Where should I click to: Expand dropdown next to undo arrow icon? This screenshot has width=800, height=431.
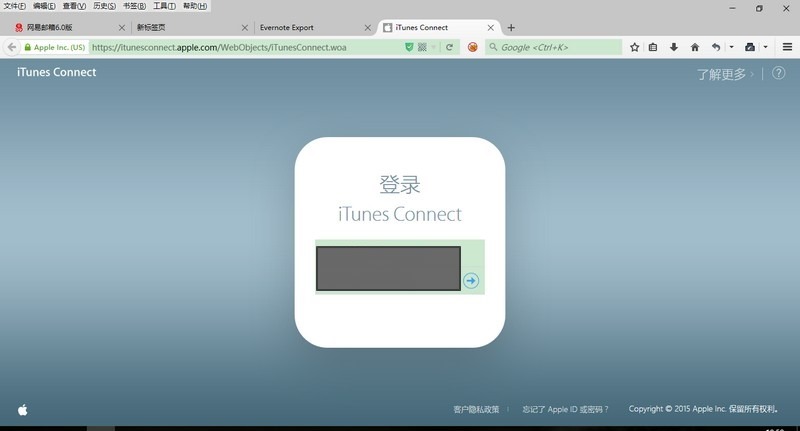731,47
